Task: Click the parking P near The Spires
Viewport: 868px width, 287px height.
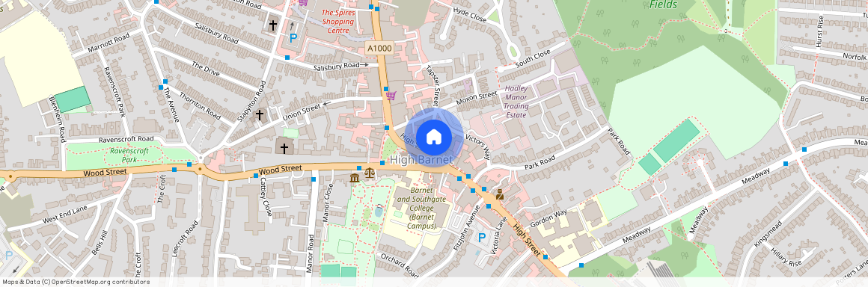Action: (293, 38)
